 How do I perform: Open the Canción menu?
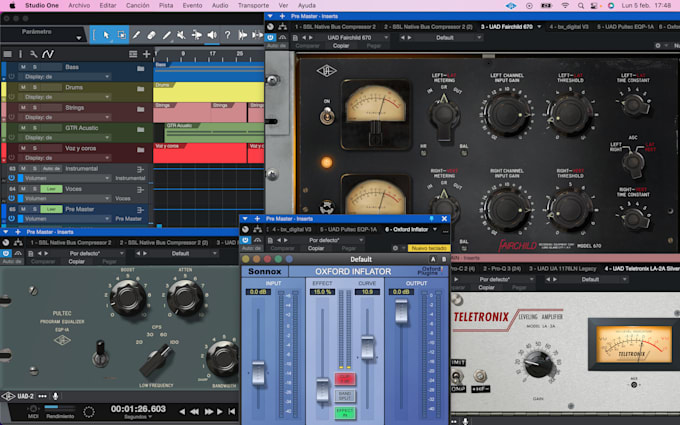[x=137, y=6]
